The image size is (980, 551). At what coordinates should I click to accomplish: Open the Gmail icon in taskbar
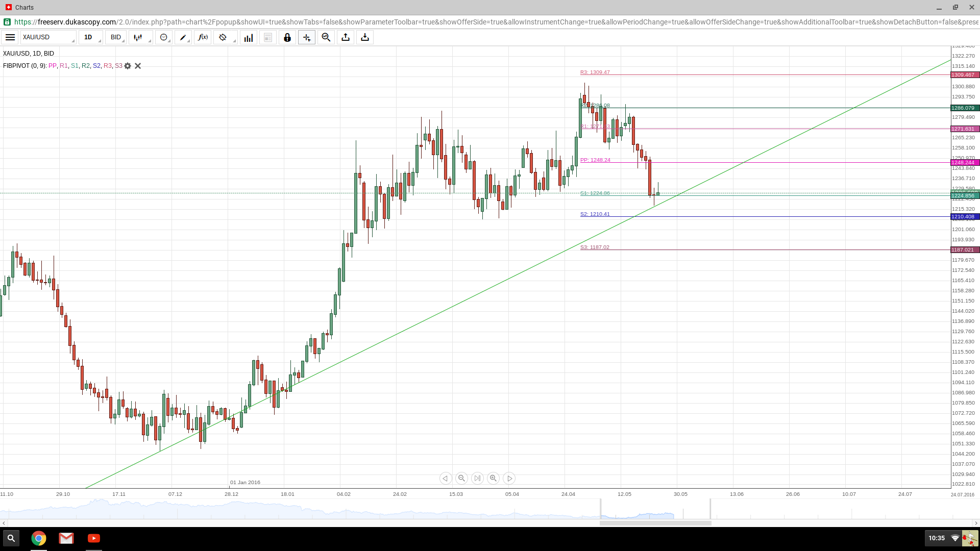coord(66,538)
